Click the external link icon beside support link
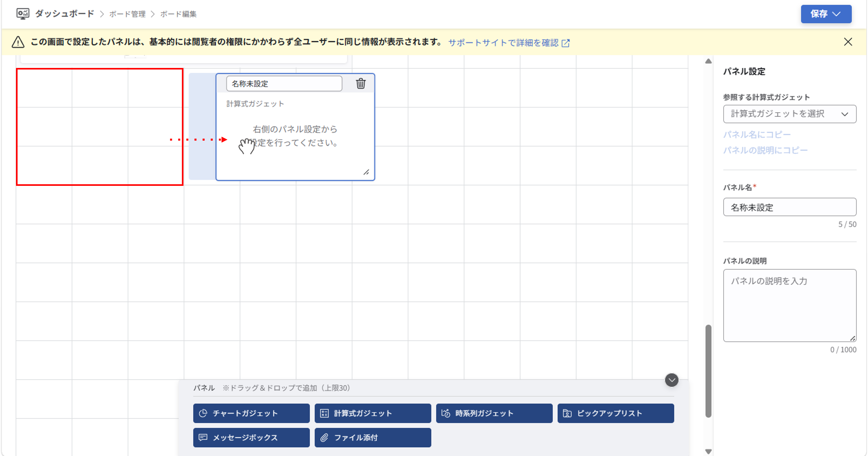Viewport: 868px width, 456px height. tap(566, 43)
